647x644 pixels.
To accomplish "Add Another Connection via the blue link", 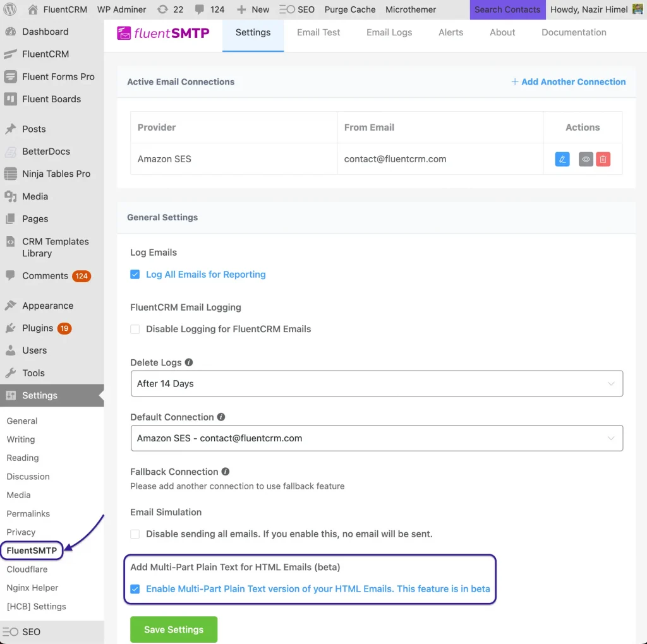I will [x=568, y=81].
